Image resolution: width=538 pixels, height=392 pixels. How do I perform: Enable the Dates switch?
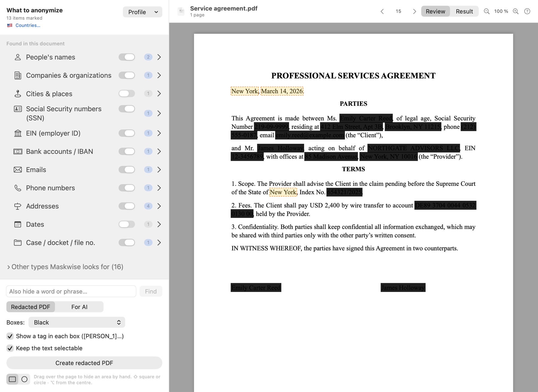click(127, 224)
